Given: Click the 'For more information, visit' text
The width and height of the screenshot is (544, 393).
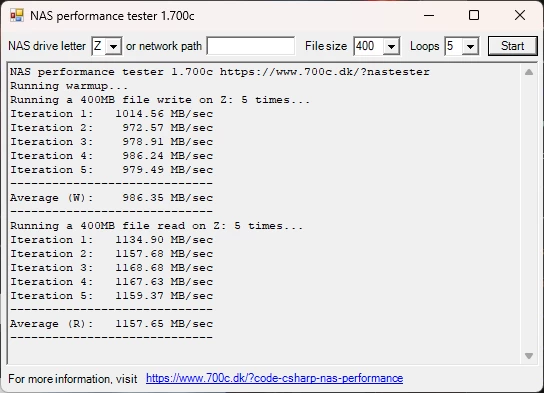Looking at the screenshot, I should pyautogui.click(x=73, y=379).
